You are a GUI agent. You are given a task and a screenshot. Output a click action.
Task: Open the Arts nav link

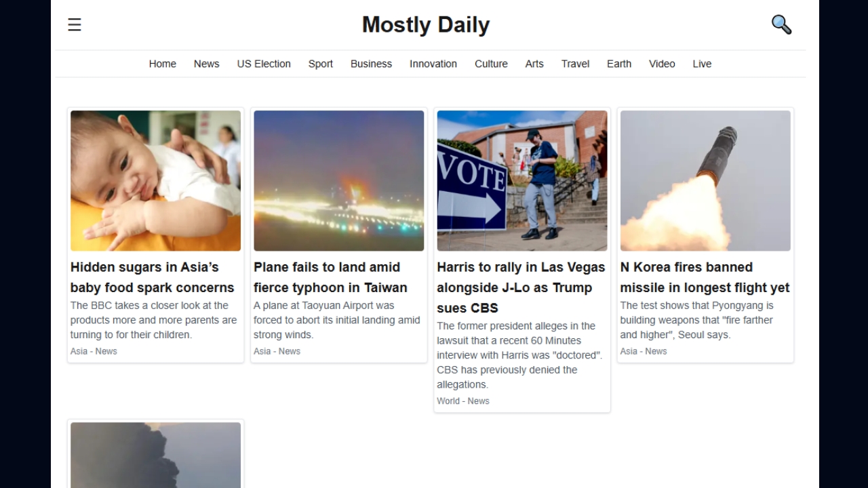coord(534,64)
